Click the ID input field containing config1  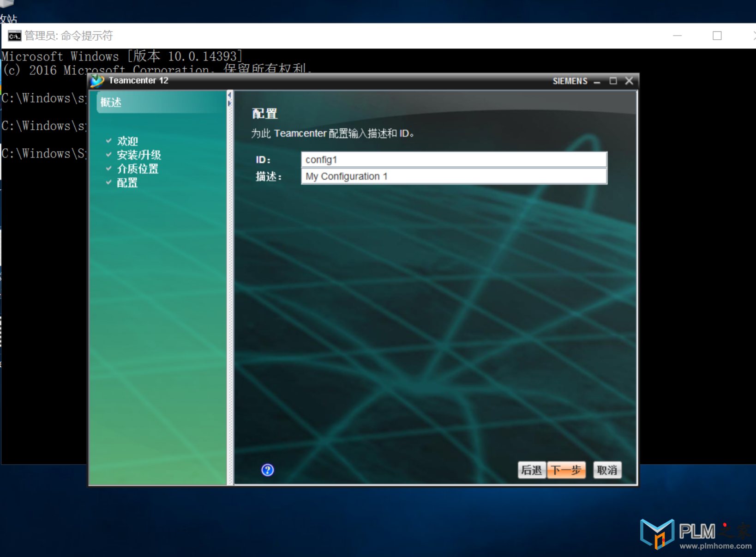[454, 159]
